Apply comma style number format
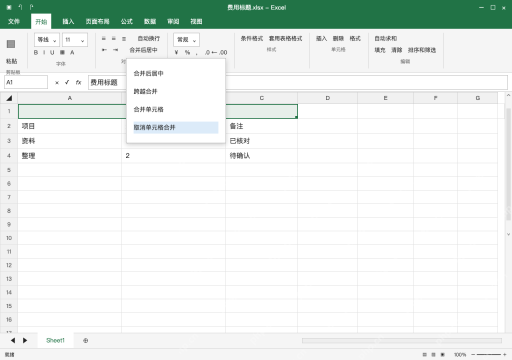Viewport: 512px width, 360px height. pyautogui.click(x=197, y=53)
